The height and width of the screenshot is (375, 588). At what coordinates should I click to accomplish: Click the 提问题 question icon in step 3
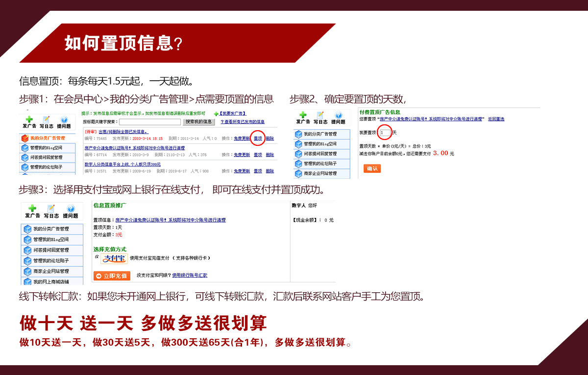tap(70, 209)
